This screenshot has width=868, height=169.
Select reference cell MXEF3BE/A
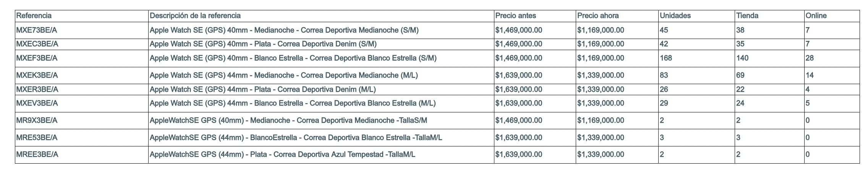pyautogui.click(x=37, y=58)
